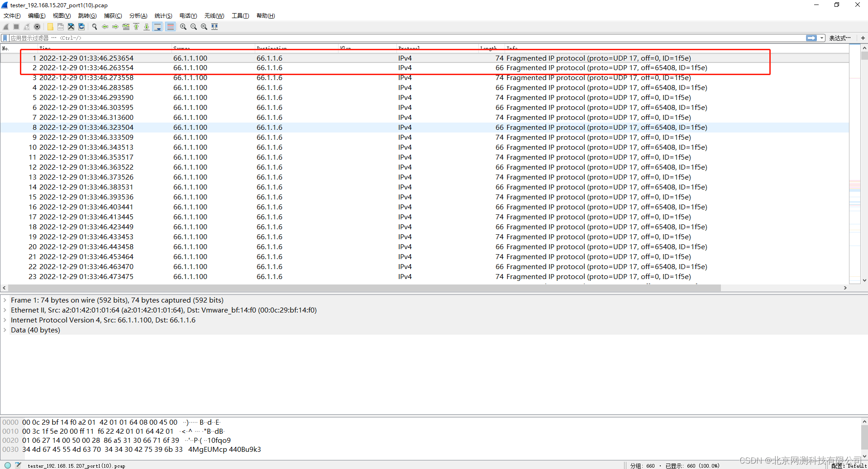The height and width of the screenshot is (469, 868).
Task: Click the 表达式 expression button
Action: [840, 38]
